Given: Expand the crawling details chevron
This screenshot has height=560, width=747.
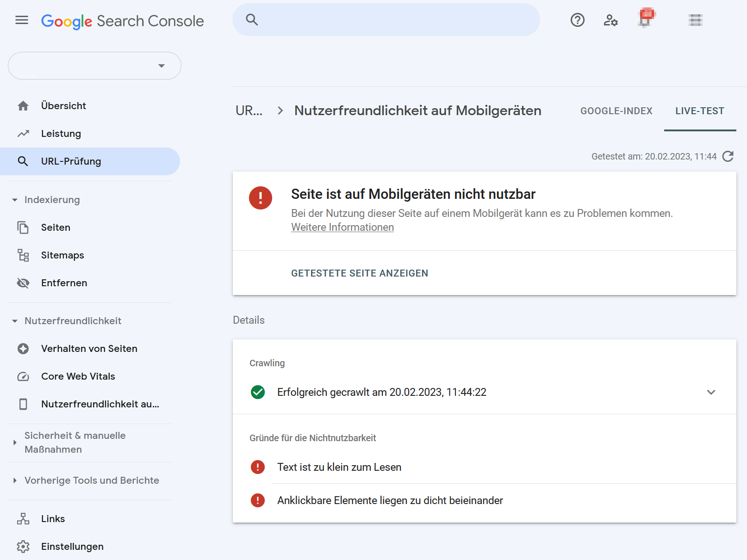Looking at the screenshot, I should click(x=711, y=392).
